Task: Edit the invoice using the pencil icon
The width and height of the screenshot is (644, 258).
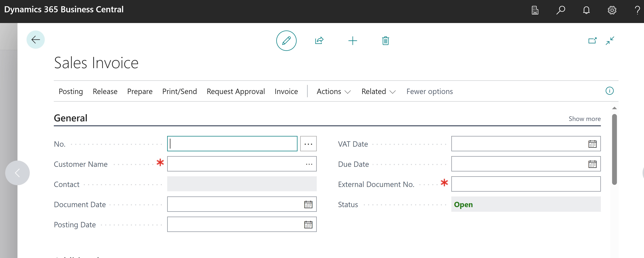Action: click(x=286, y=41)
